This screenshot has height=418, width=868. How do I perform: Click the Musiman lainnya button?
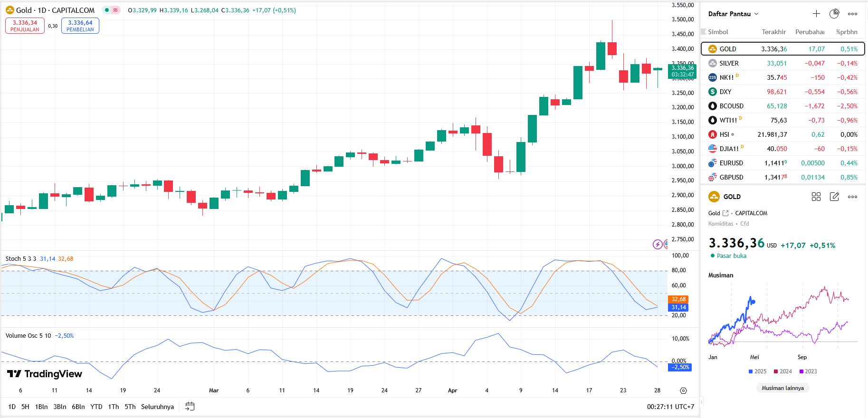coord(782,388)
